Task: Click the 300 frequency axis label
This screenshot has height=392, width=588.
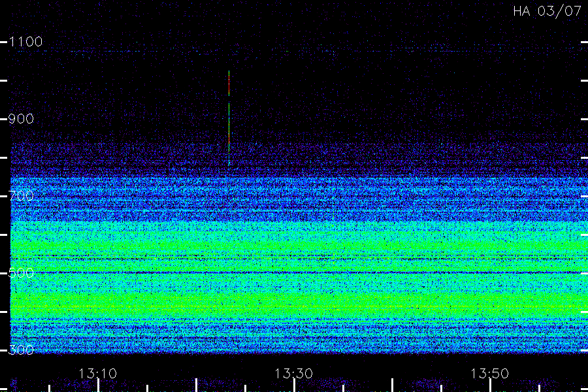Action: tap(21, 350)
